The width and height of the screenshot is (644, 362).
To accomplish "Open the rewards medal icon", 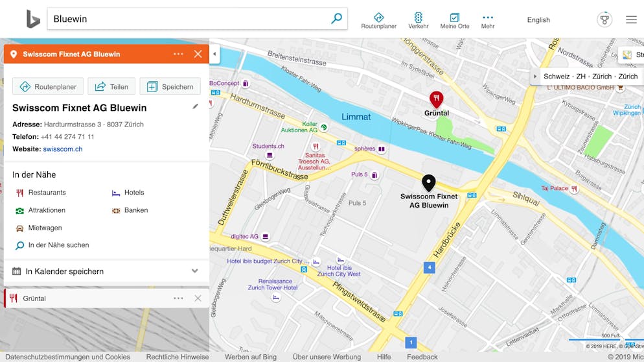I will 604,19.
